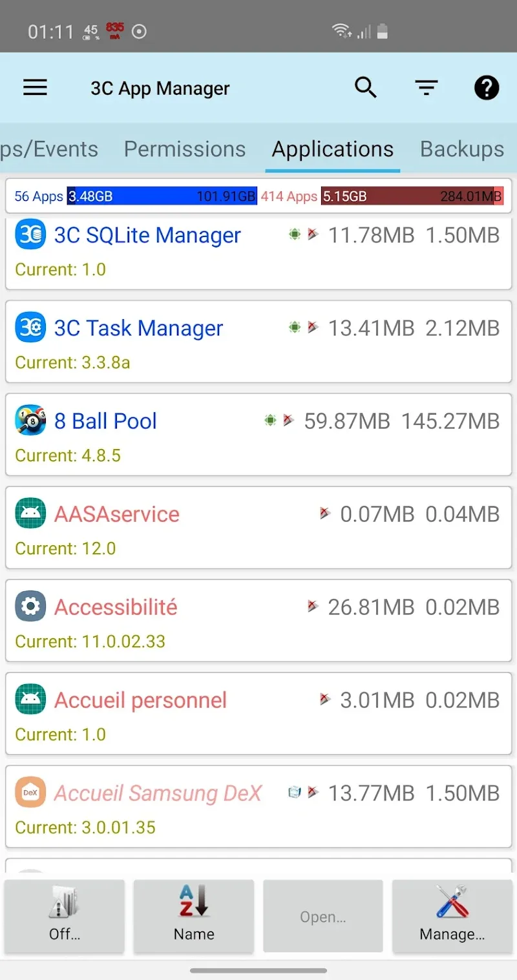
Task: Tap the Accessibilité gear icon
Action: [30, 607]
